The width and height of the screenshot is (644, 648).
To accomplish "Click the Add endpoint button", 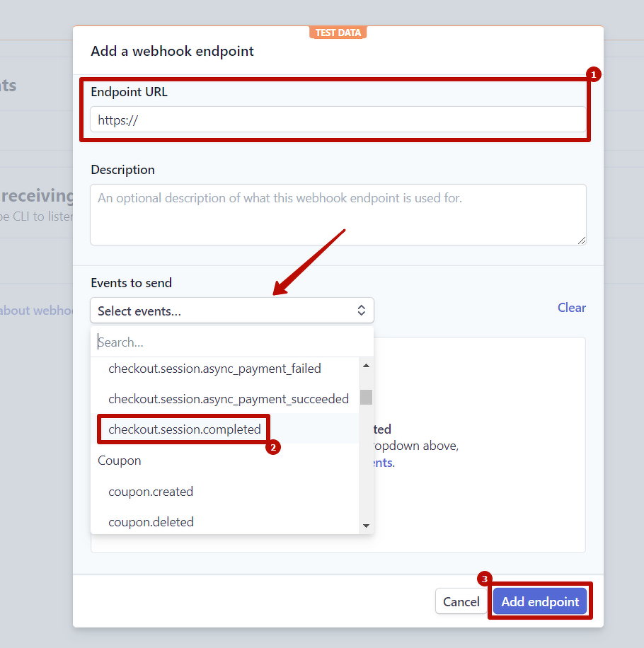I will (540, 602).
